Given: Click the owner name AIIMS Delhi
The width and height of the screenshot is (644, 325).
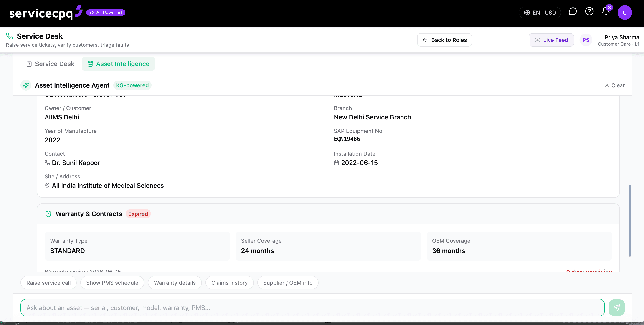Looking at the screenshot, I should coord(62,117).
